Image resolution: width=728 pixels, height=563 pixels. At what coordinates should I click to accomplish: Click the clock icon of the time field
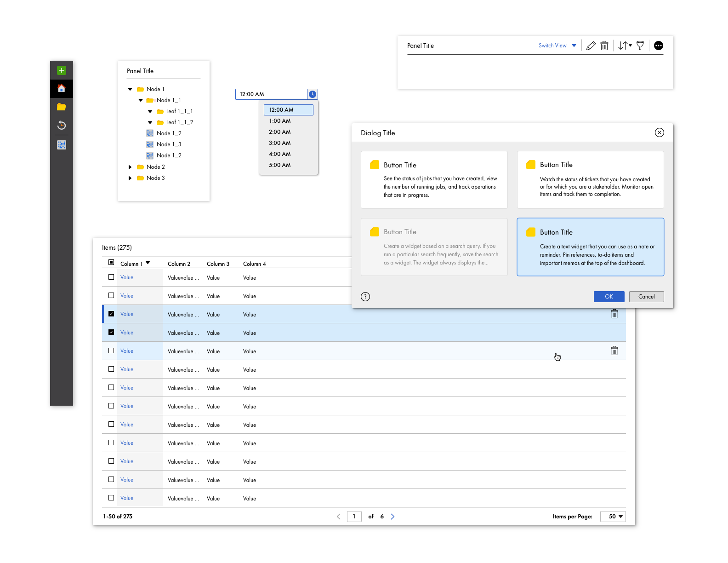(313, 94)
